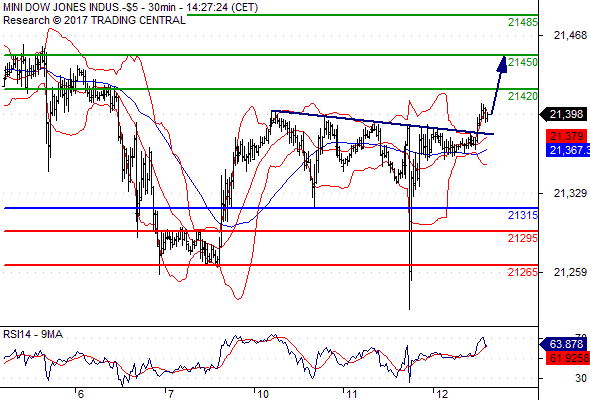Click the red 21,379 price tag
This screenshot has height=400, width=590.
pyautogui.click(x=567, y=136)
